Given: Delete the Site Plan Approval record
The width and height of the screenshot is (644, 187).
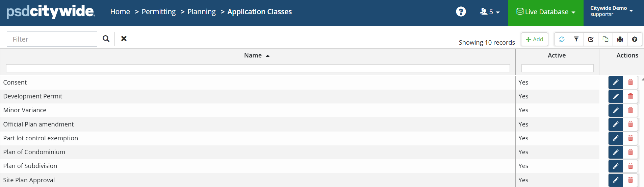Looking at the screenshot, I should [630, 180].
